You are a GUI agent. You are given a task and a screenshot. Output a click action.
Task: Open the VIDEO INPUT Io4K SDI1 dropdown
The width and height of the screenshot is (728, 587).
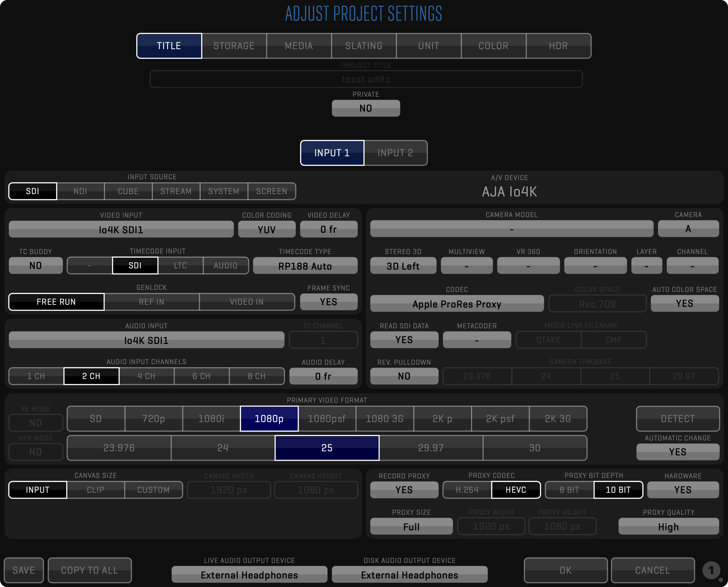pos(121,229)
